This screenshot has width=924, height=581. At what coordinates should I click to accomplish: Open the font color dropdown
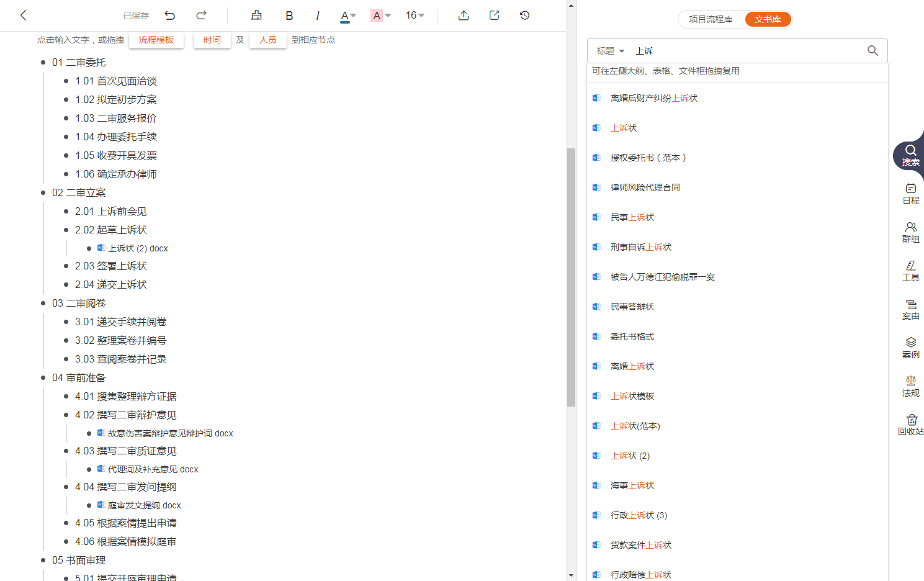[348, 16]
